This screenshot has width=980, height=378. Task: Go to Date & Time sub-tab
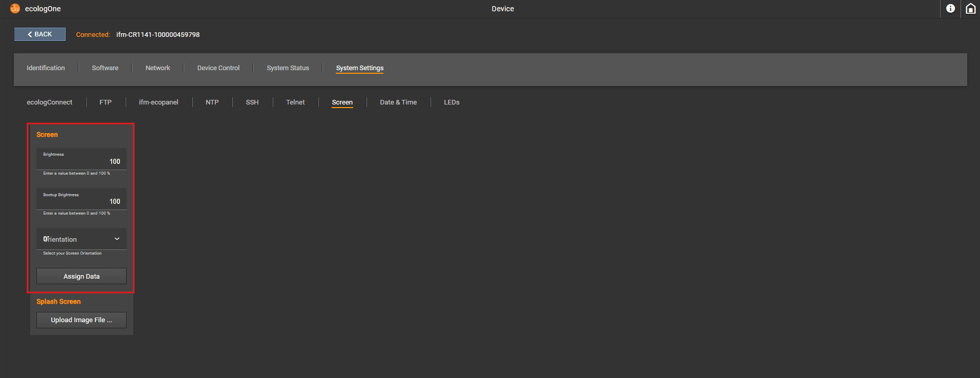click(x=398, y=102)
